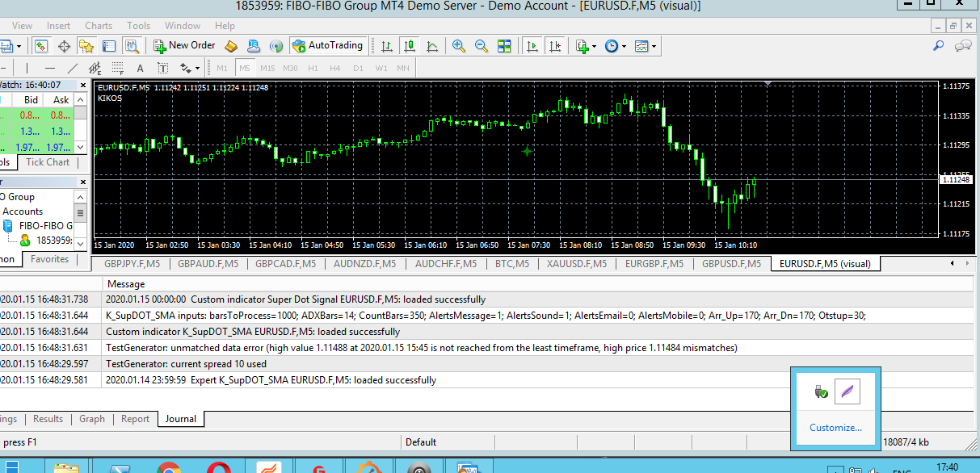Open the Charts menu
The height and width of the screenshot is (473, 980).
pyautogui.click(x=99, y=26)
